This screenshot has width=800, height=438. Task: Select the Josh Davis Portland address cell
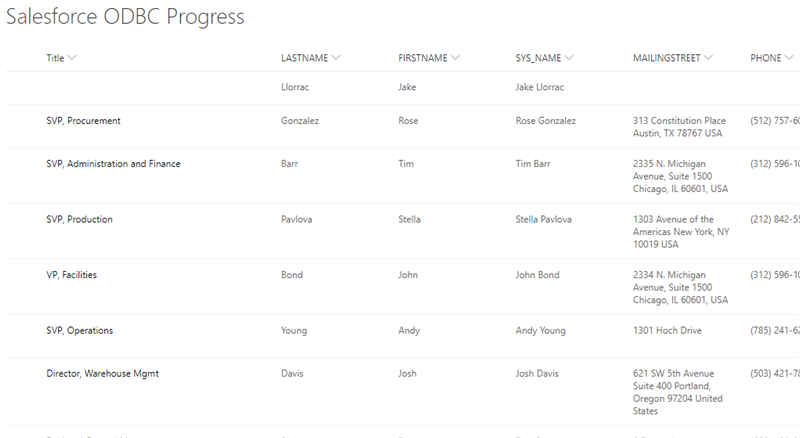(x=677, y=392)
